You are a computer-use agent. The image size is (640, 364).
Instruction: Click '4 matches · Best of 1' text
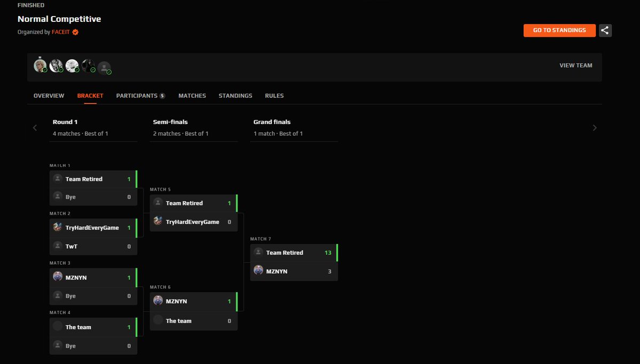(x=80, y=133)
